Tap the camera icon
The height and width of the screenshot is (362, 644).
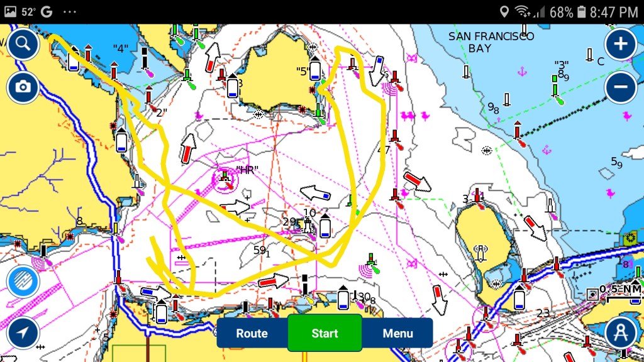pyautogui.click(x=23, y=87)
